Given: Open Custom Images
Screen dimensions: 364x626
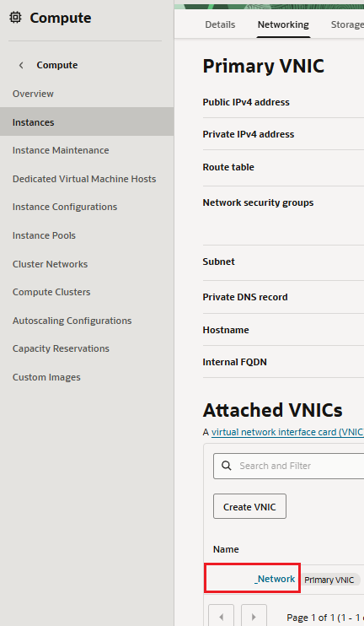Looking at the screenshot, I should pos(46,377).
